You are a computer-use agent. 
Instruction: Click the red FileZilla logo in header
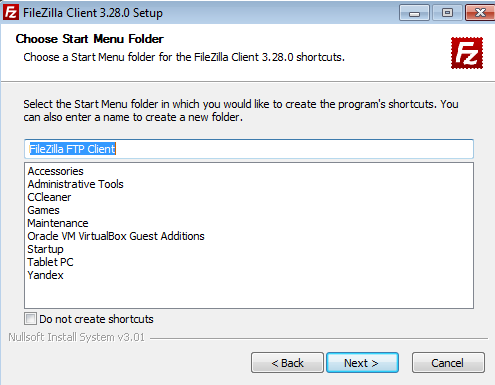coord(467,53)
